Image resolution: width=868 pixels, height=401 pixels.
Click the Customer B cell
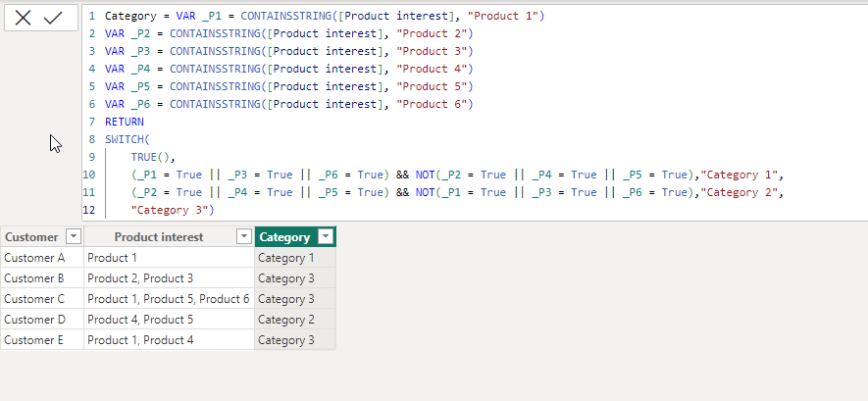click(x=42, y=278)
